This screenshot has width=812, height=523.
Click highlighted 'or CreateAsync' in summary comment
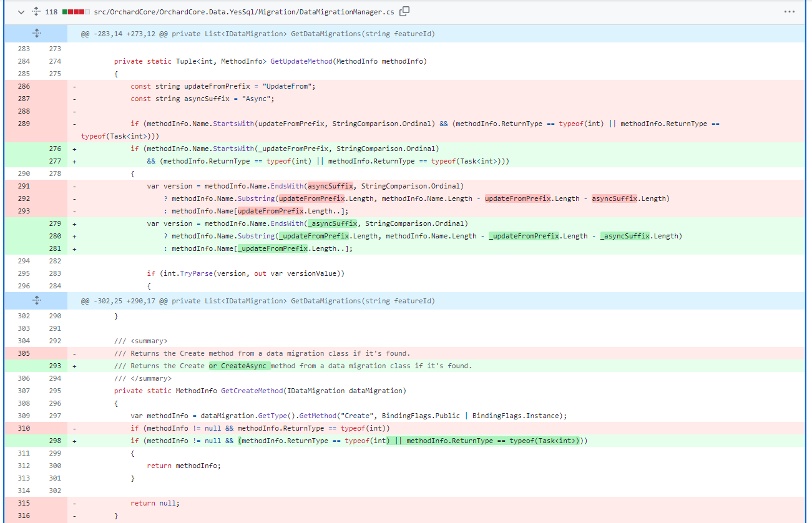point(239,366)
